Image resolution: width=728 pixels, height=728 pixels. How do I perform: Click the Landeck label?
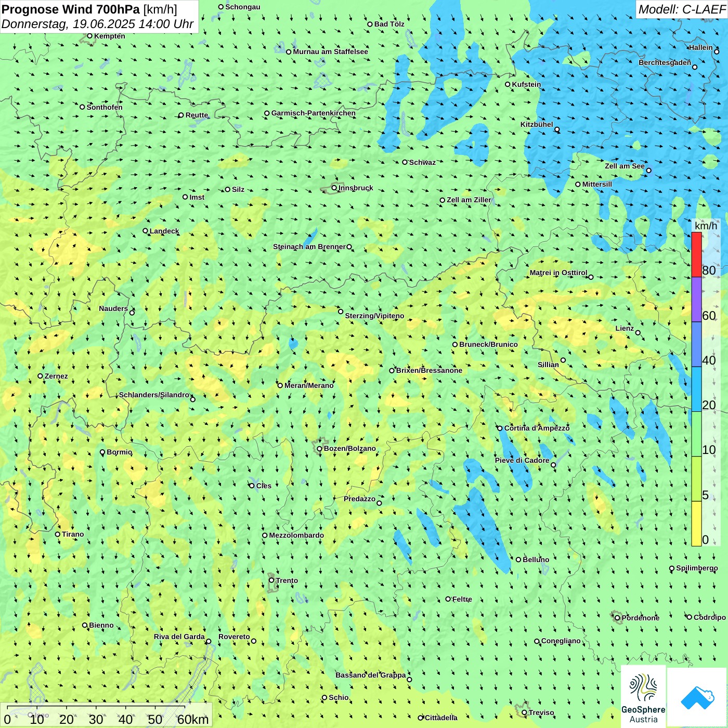tap(164, 231)
